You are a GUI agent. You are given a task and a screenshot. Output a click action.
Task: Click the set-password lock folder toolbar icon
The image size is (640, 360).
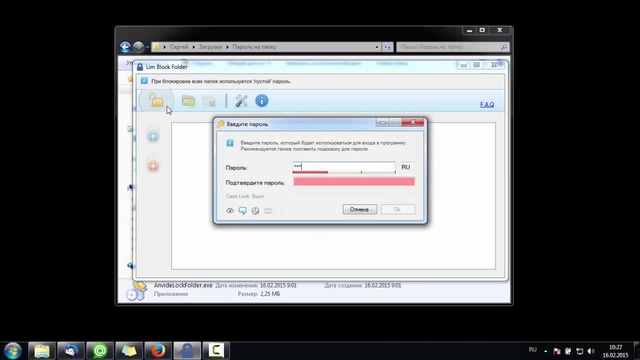(156, 100)
